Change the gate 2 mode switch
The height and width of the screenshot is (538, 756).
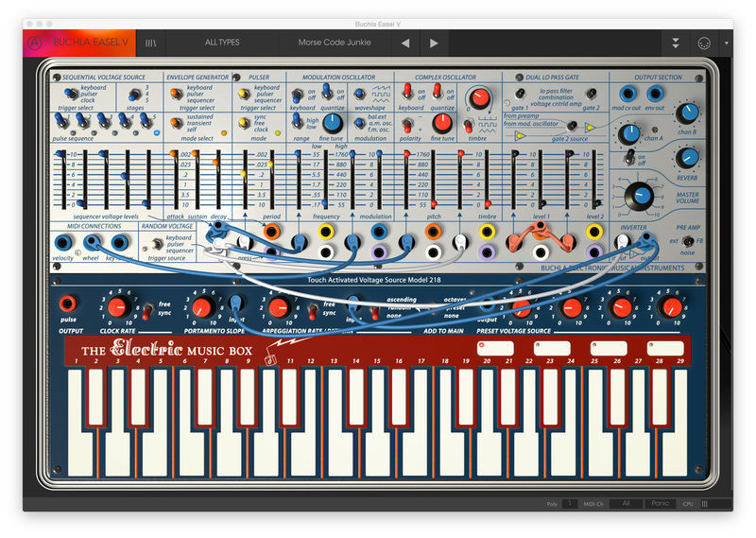[x=592, y=94]
